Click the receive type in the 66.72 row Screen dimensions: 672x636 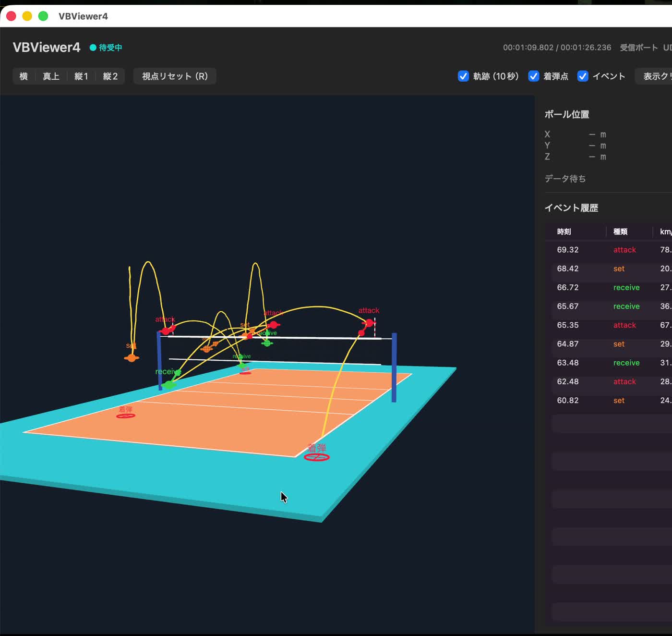point(626,287)
